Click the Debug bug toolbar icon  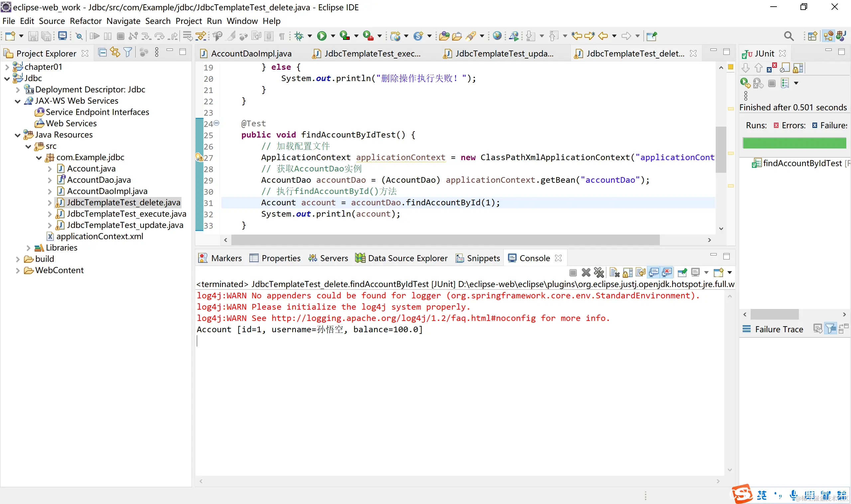point(299,36)
